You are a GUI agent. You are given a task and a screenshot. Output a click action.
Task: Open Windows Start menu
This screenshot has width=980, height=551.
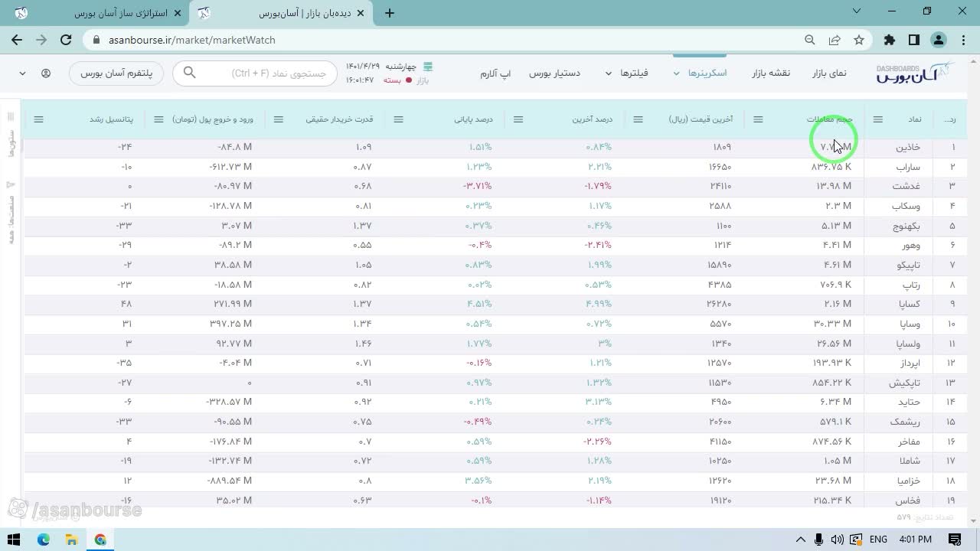coord(14,540)
